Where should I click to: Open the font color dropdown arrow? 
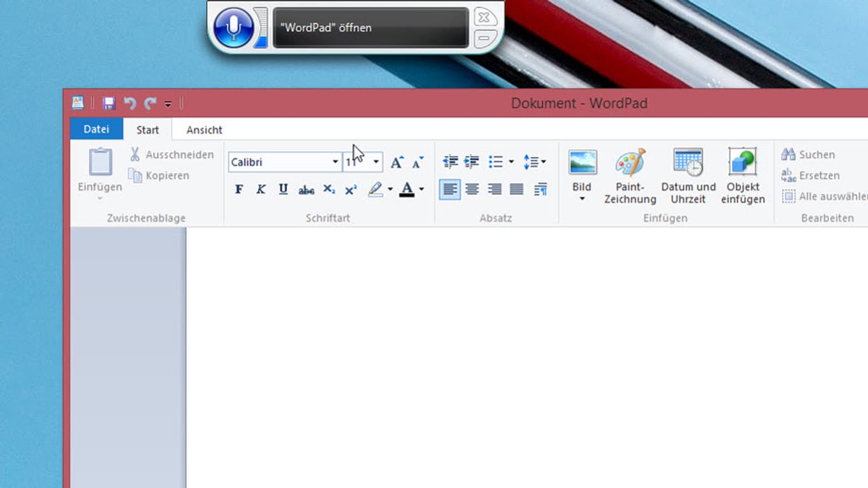(421, 189)
